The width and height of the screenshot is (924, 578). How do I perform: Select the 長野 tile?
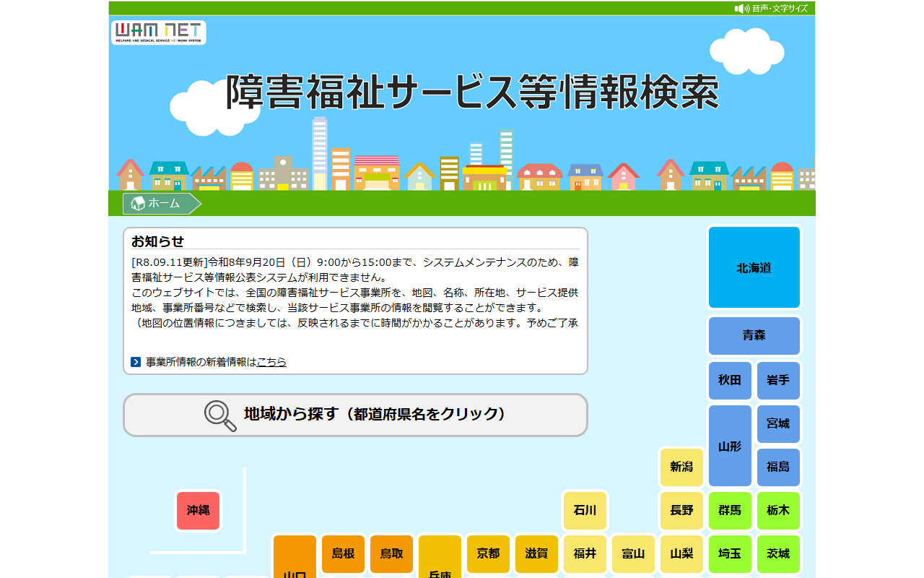tap(681, 510)
